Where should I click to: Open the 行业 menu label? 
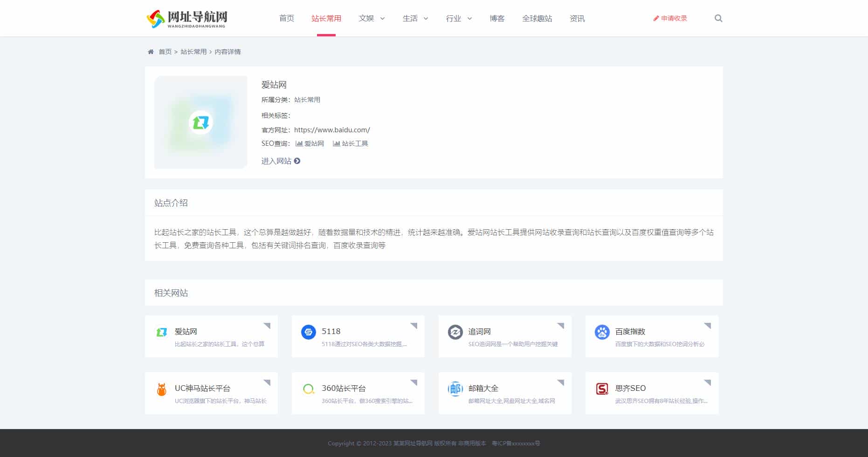[x=454, y=18]
